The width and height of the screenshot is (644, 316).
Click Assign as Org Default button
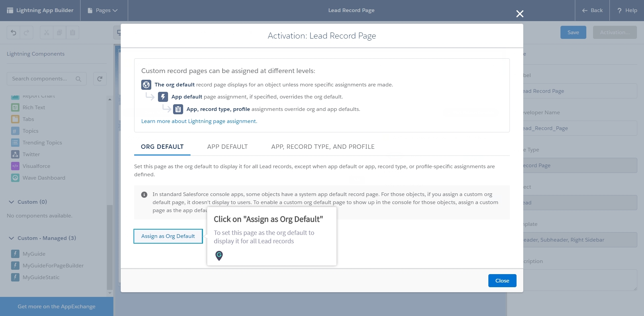(x=168, y=236)
